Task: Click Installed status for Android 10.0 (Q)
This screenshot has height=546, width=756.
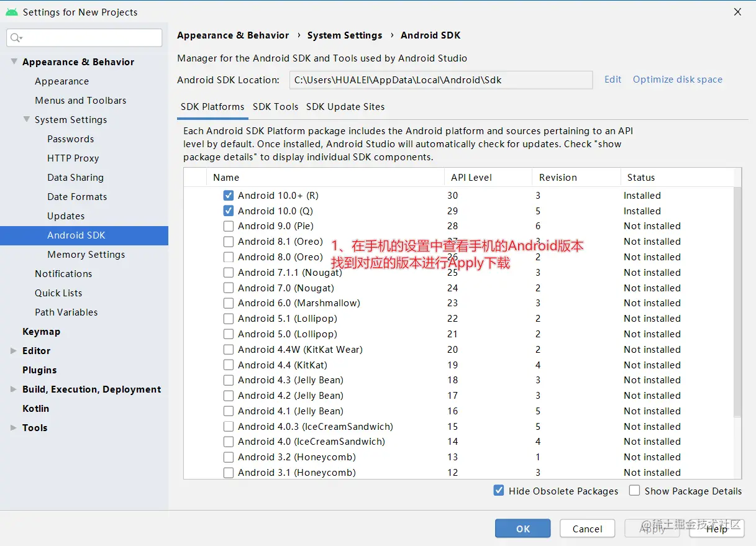Action: pos(642,211)
